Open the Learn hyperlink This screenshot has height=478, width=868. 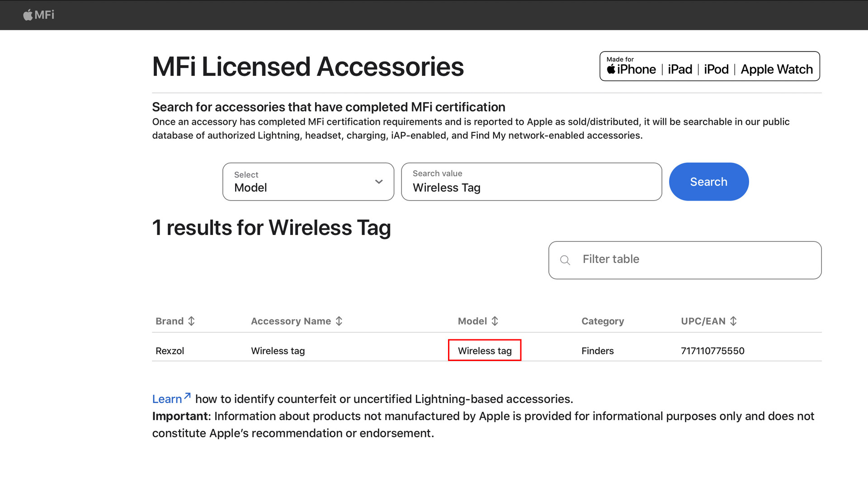click(167, 399)
